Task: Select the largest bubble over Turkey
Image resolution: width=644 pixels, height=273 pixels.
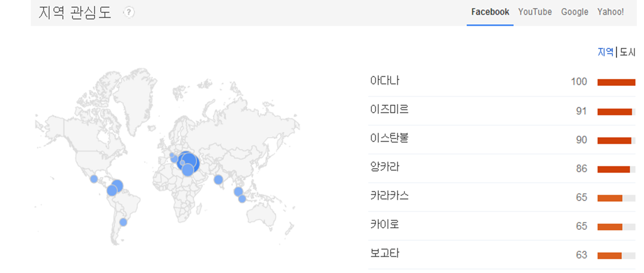Action: click(x=190, y=162)
